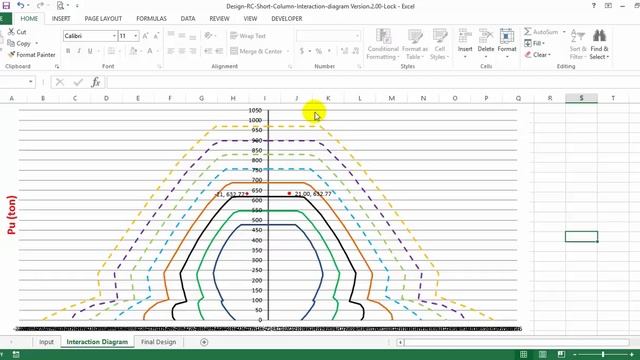Click the Insert Function fx icon
The width and height of the screenshot is (640, 360).
point(96,82)
